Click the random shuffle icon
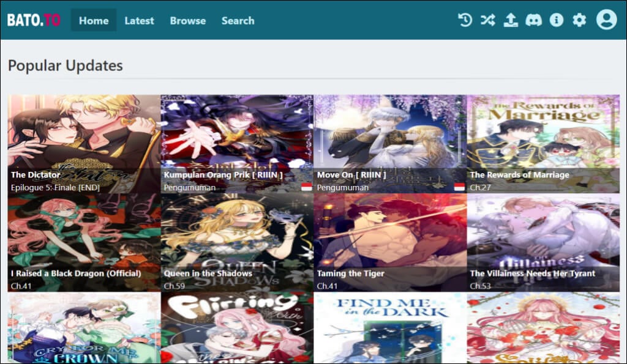The width and height of the screenshot is (627, 364). [x=488, y=20]
